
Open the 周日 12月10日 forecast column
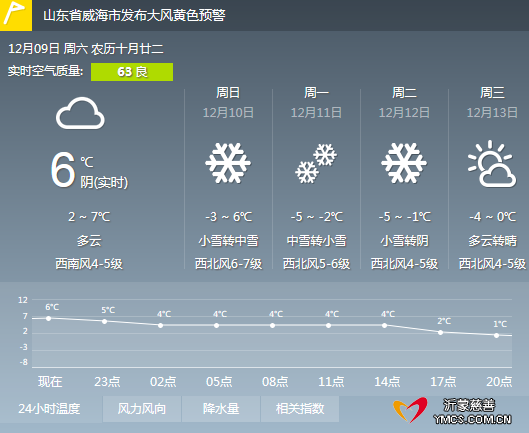228,178
